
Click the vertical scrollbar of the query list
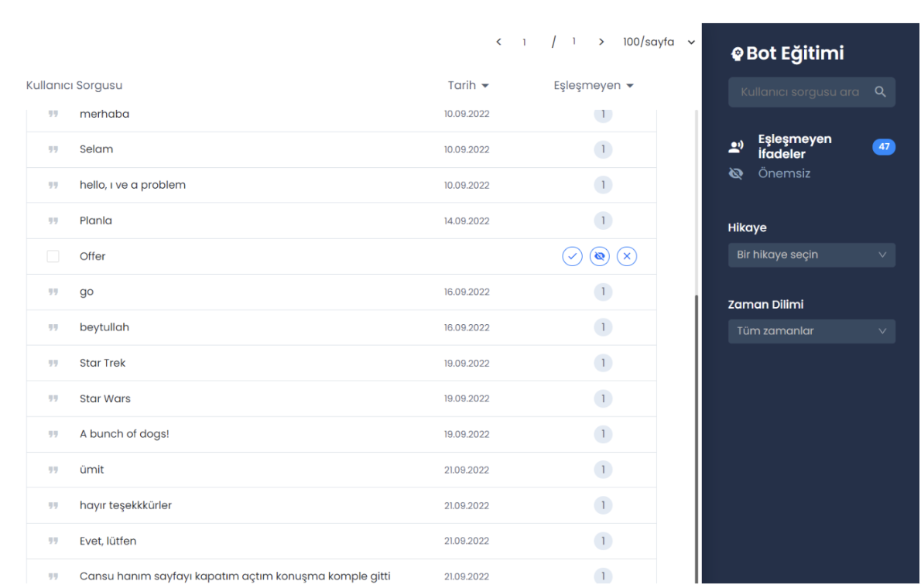point(697,438)
